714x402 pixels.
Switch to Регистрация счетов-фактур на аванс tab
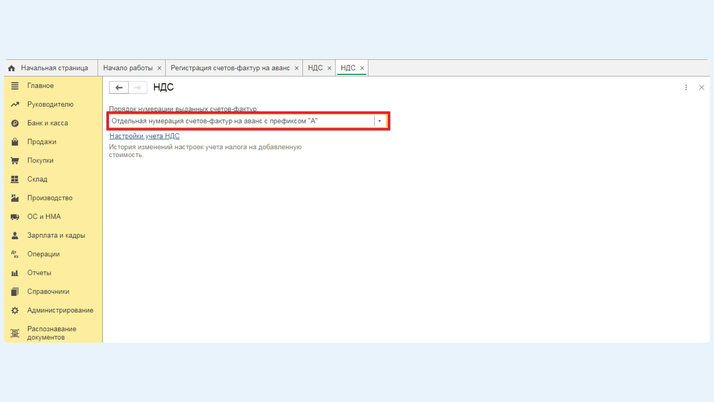pyautogui.click(x=230, y=68)
